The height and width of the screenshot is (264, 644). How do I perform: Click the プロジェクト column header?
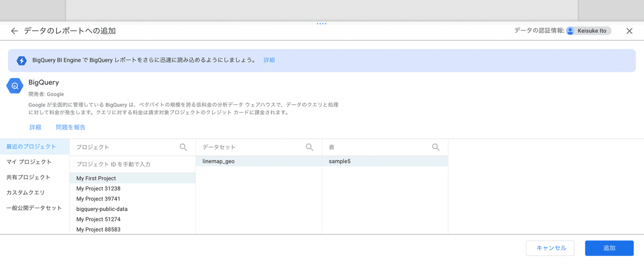pyautogui.click(x=92, y=147)
